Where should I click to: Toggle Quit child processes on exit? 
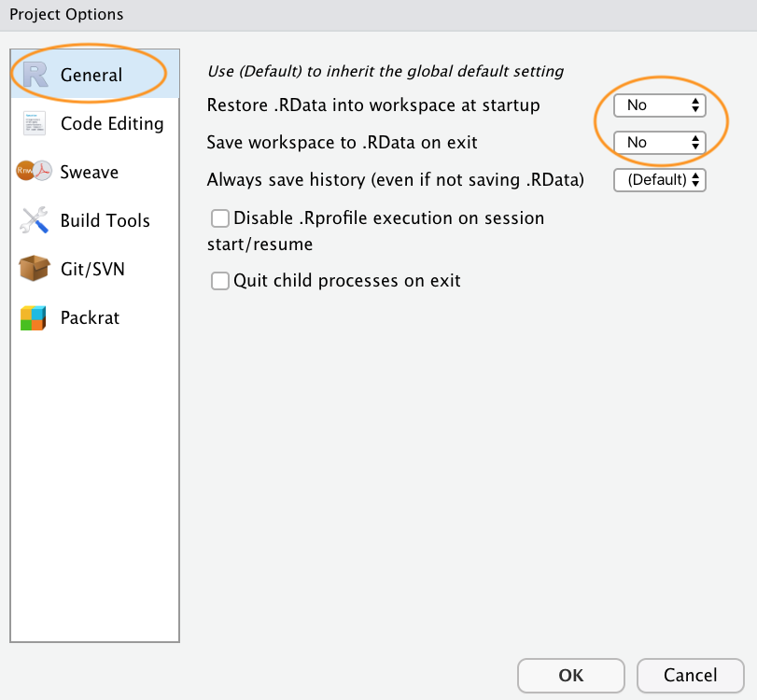[220, 281]
